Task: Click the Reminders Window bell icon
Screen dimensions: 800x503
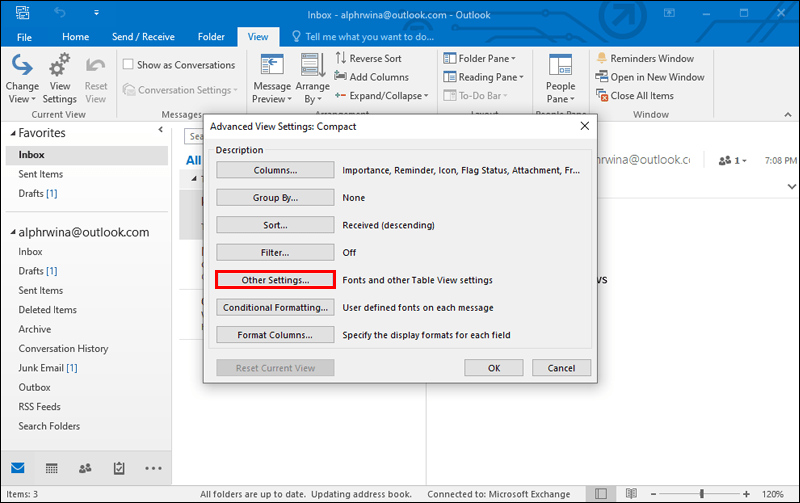Action: 602,58
